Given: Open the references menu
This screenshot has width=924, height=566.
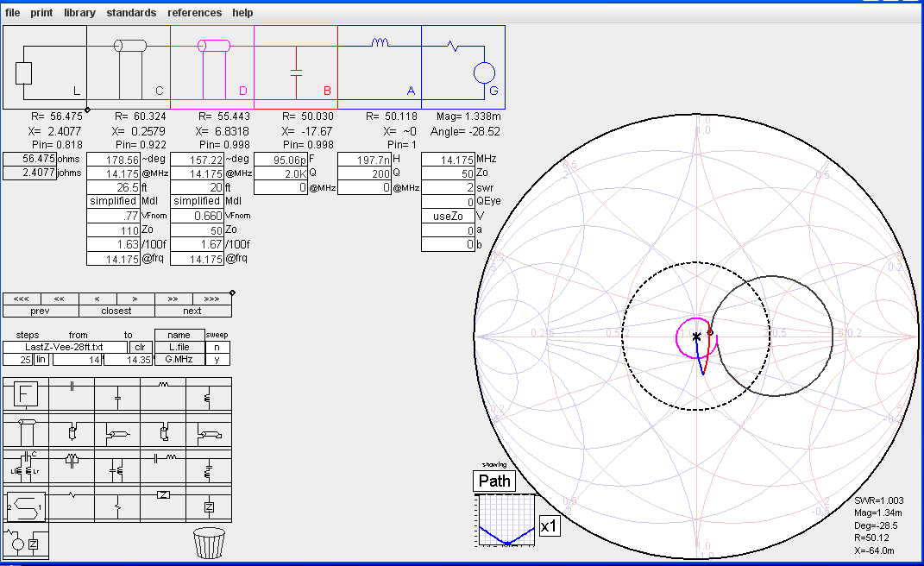Looking at the screenshot, I should point(194,12).
